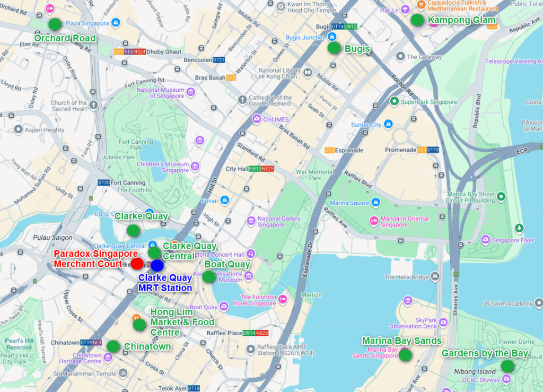Select the Helix Bridge landmark icon
543x392 pixels.
pyautogui.click(x=435, y=276)
